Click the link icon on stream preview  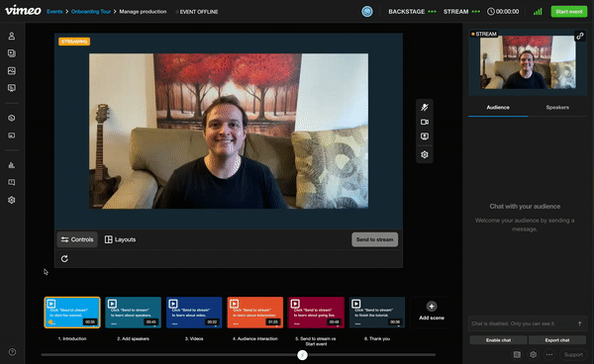click(580, 36)
